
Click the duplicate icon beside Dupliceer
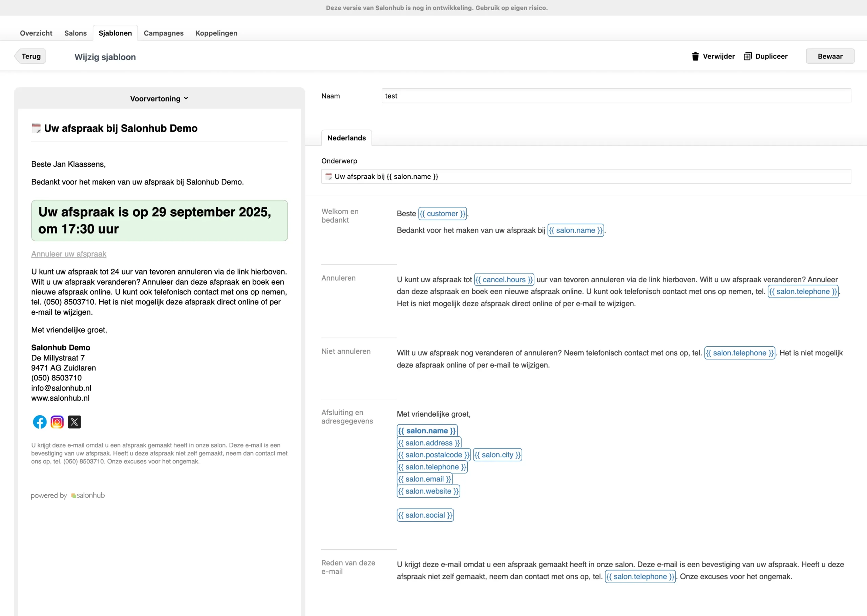(x=747, y=56)
